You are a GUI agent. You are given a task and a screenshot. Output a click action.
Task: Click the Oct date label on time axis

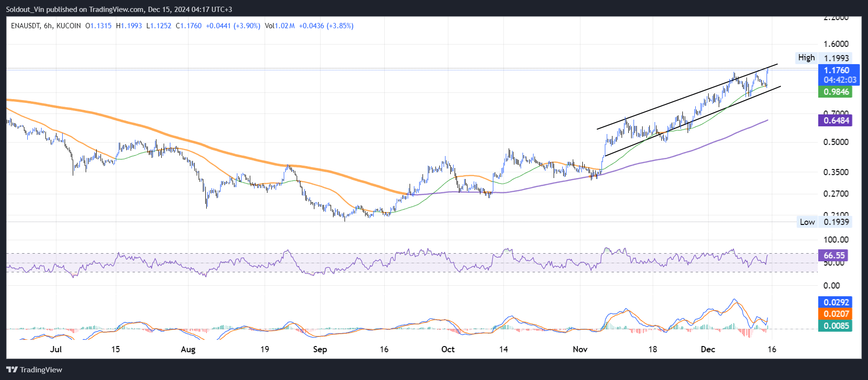[448, 349]
